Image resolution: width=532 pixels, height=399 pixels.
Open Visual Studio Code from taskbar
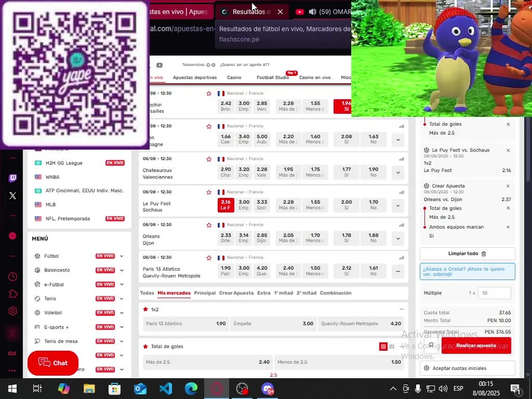[166, 388]
